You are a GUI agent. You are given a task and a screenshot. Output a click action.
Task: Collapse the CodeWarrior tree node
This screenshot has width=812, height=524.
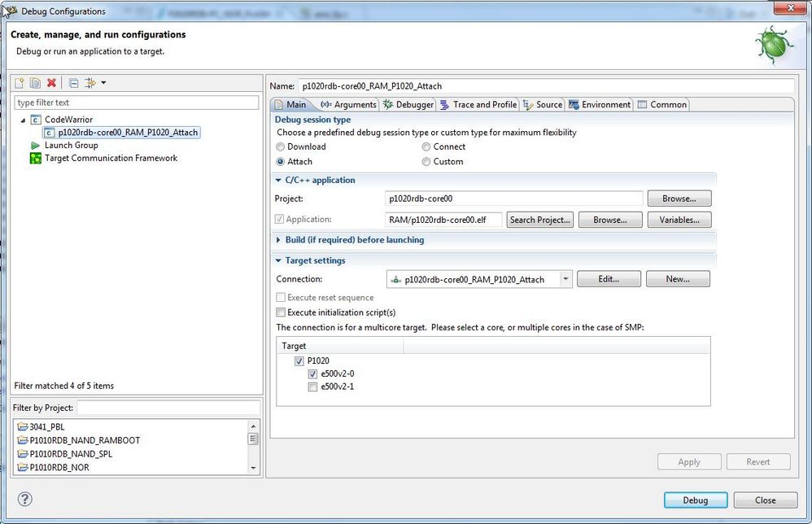(23, 120)
